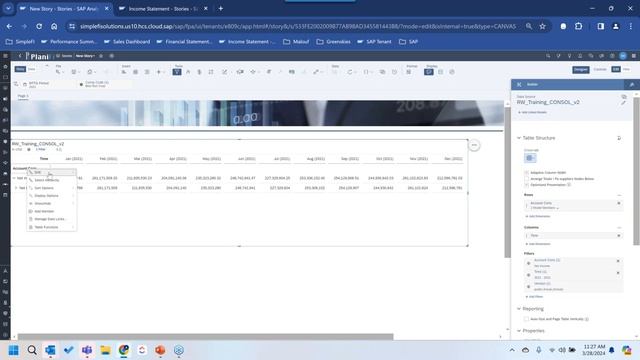Select the Page 1 tab
Image resolution: width=640 pixels, height=360 pixels.
23,96
